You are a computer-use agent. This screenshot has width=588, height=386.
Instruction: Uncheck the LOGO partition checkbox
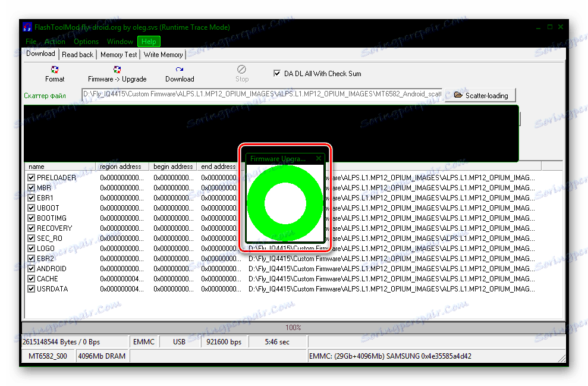[x=31, y=249]
